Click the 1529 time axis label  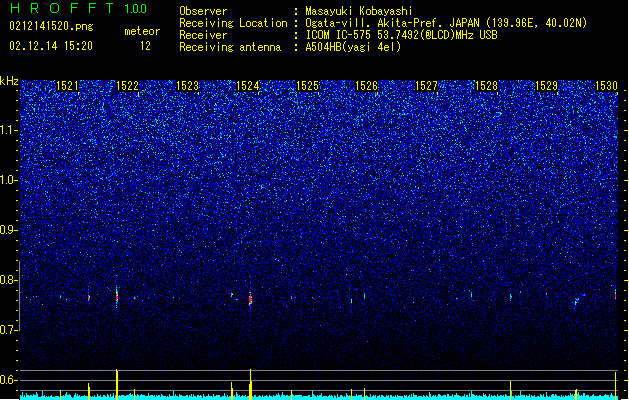pyautogui.click(x=546, y=86)
